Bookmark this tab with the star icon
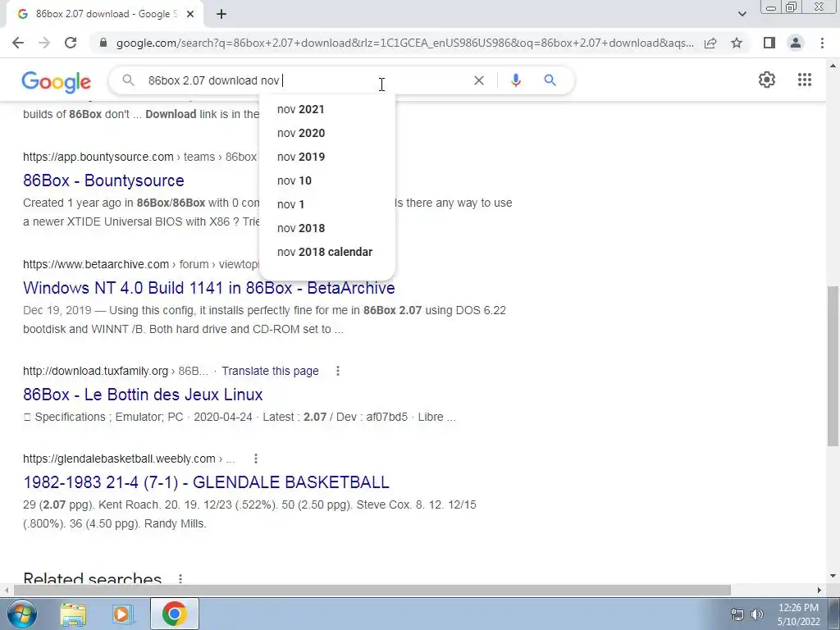This screenshot has height=630, width=840. [x=737, y=43]
